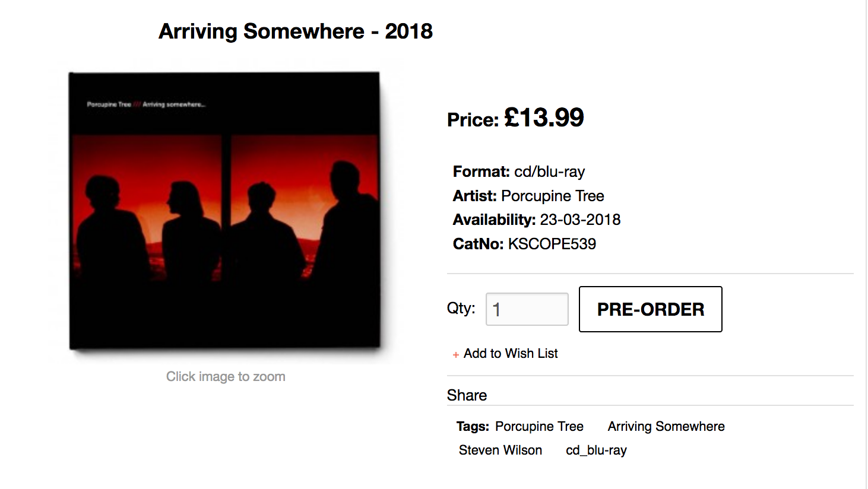Follow the Steven Wilson tag link
This screenshot has height=489, width=868.
(500, 450)
